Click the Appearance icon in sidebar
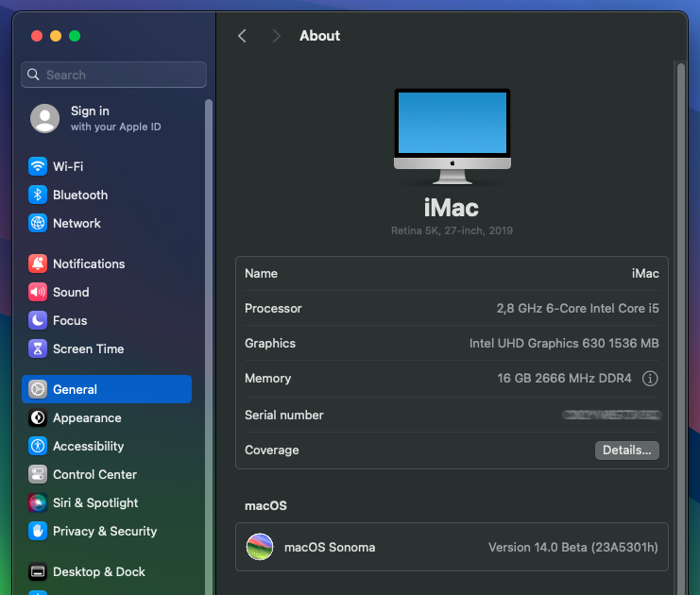Screen dimensions: 700x595 click(x=38, y=417)
